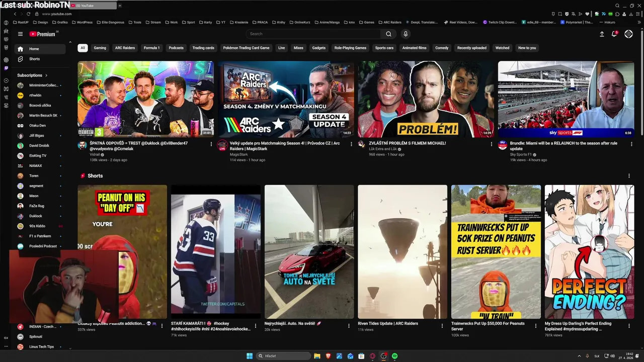Viewport: 644px width, 362px height.
Task: Open the Twitch icon in browser sidebar
Action: click(x=6, y=68)
